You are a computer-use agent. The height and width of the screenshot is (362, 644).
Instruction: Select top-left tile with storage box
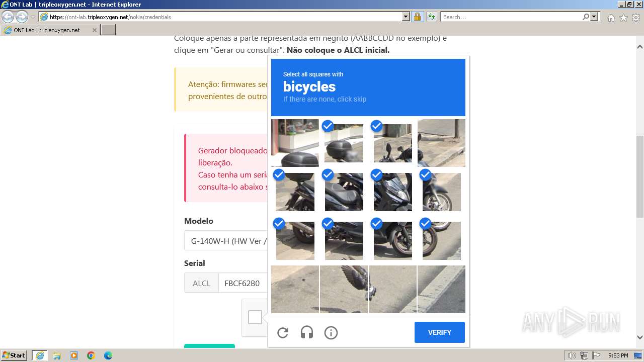point(295,143)
